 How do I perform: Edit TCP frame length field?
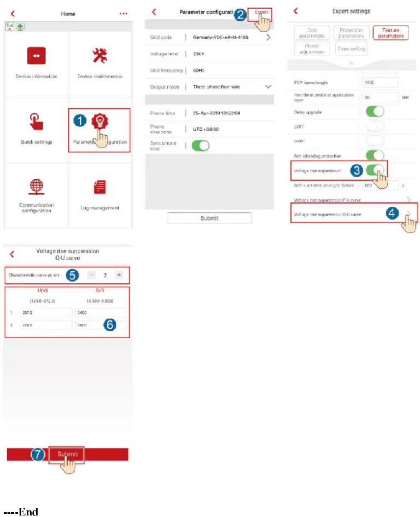click(x=380, y=83)
